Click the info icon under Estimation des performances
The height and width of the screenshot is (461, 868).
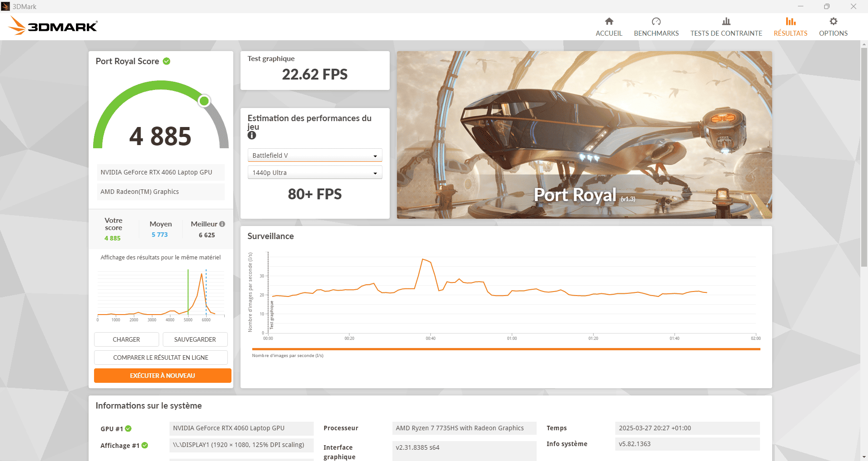[252, 135]
